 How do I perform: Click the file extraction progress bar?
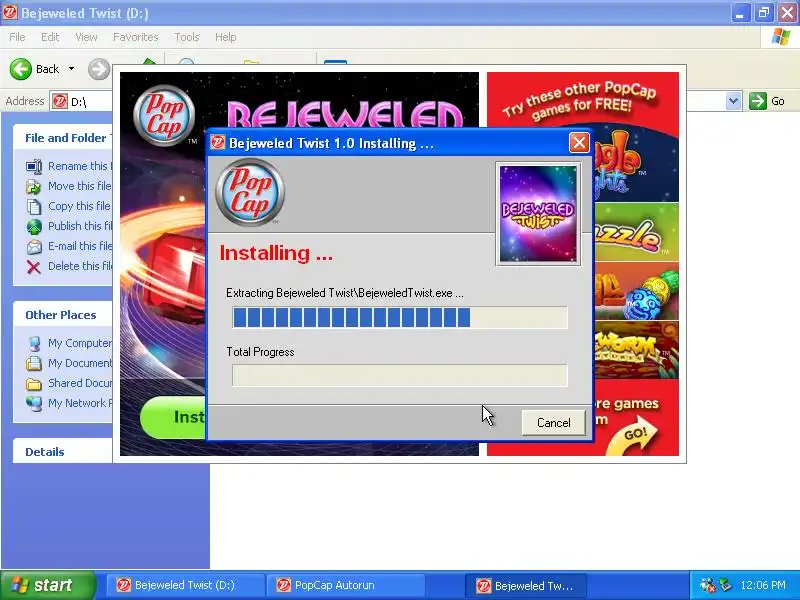pos(399,317)
